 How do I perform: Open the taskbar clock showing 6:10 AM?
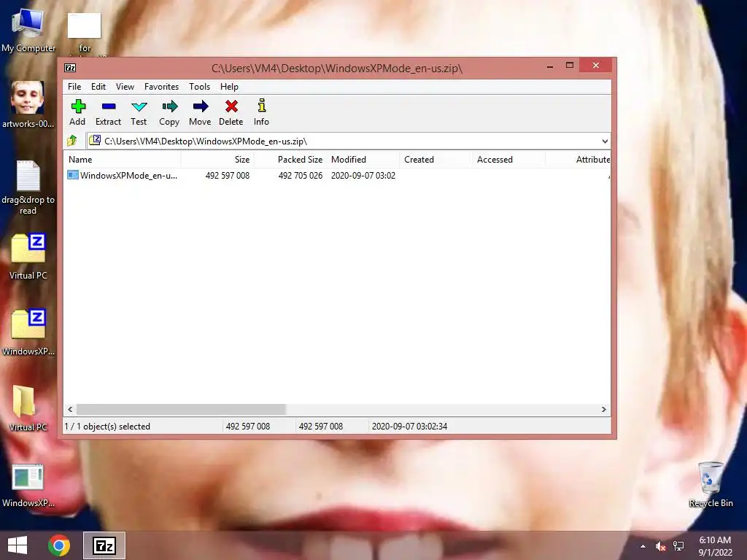715,545
